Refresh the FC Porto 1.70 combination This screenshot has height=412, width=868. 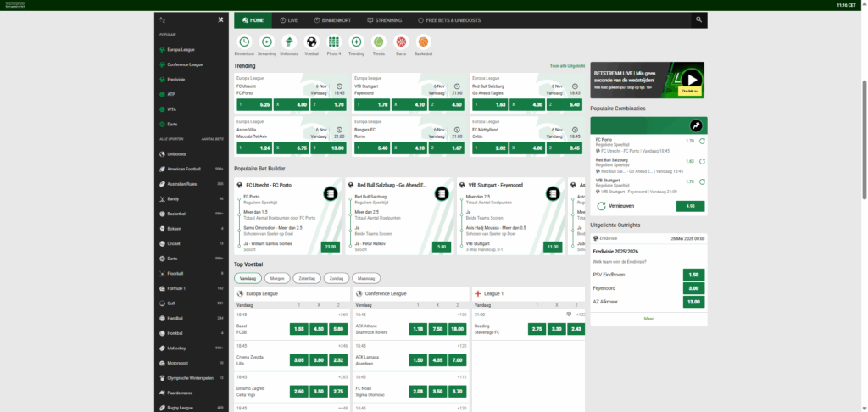702,142
